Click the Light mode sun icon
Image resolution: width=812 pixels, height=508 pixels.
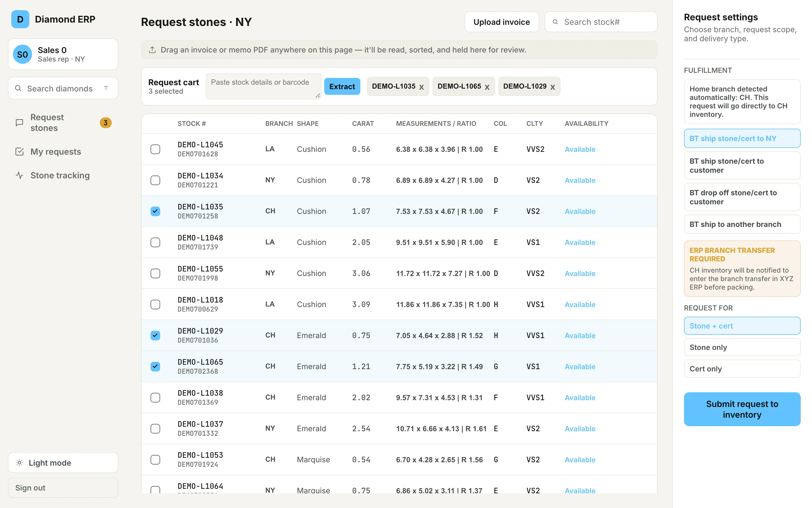pyautogui.click(x=19, y=463)
